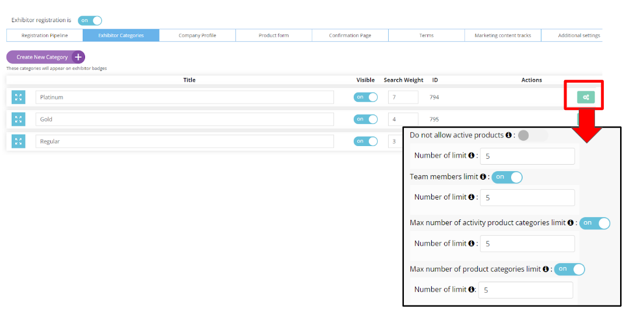This screenshot has height=309, width=644.
Task: Click info icon beside Max number of activity product categories limit
Action: (x=571, y=223)
